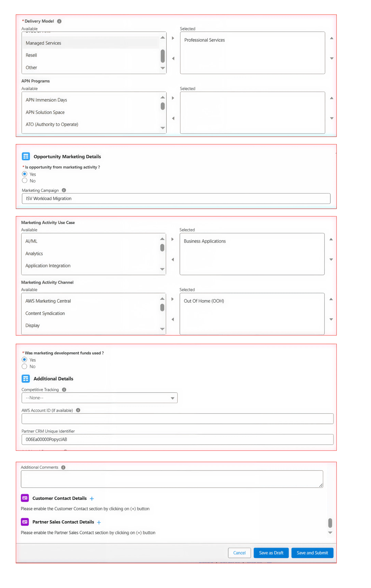The height and width of the screenshot is (588, 371).
Task: Click inside the Additional Comments text area
Action: click(x=172, y=479)
